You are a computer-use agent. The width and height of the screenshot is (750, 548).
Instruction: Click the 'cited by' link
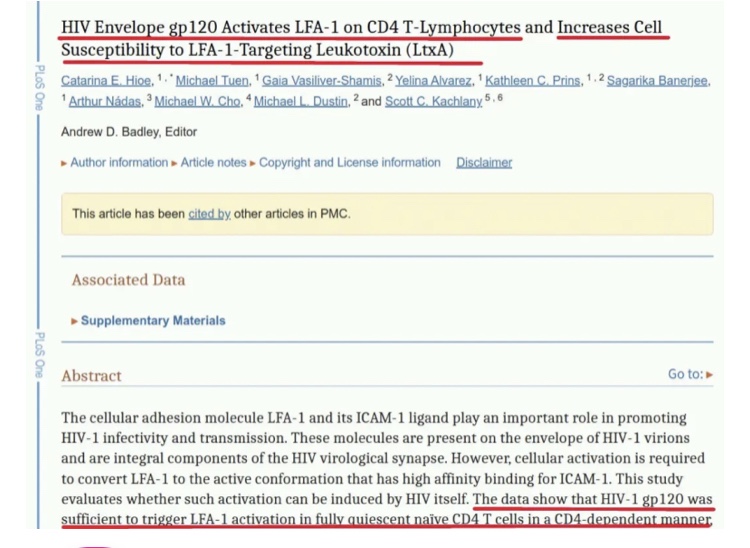[x=209, y=214]
